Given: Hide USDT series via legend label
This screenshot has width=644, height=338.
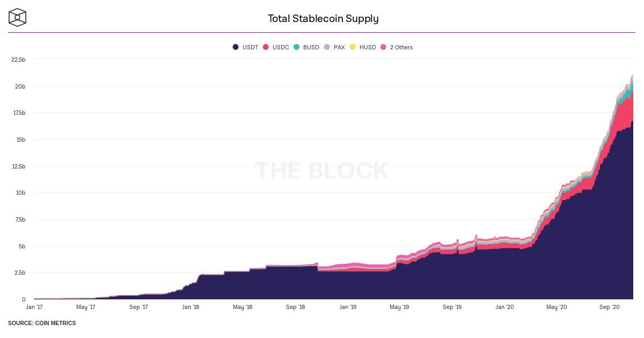Looking at the screenshot, I should [250, 47].
